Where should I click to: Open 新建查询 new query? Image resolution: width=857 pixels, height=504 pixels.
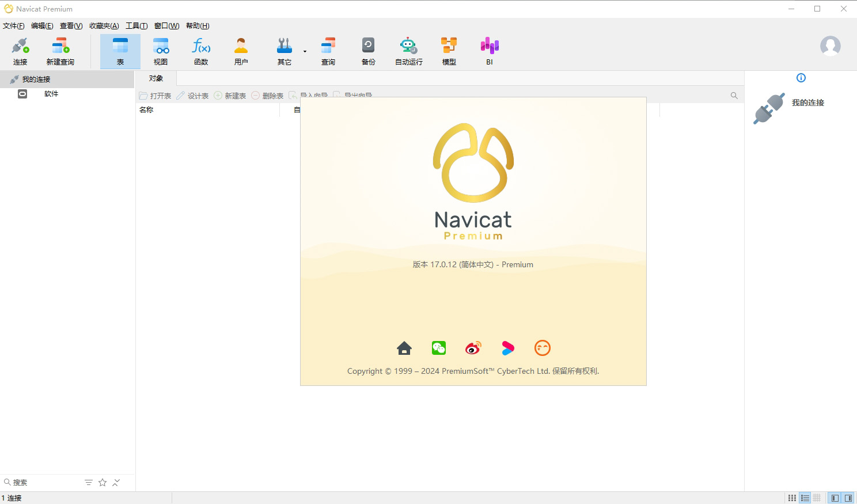point(60,51)
